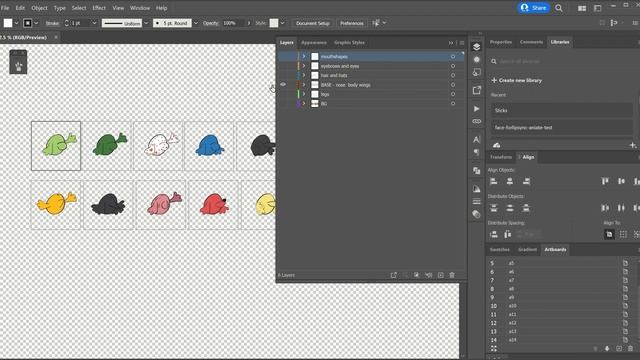The width and height of the screenshot is (640, 360).
Task: Open the Edit menu
Action: tap(20, 8)
